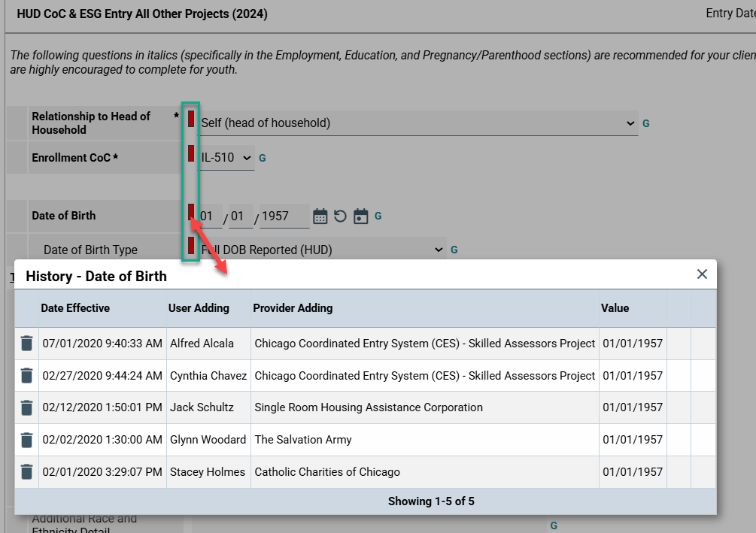Click the G link next to Enrollment CoC
The image size is (756, 533).
(x=263, y=159)
